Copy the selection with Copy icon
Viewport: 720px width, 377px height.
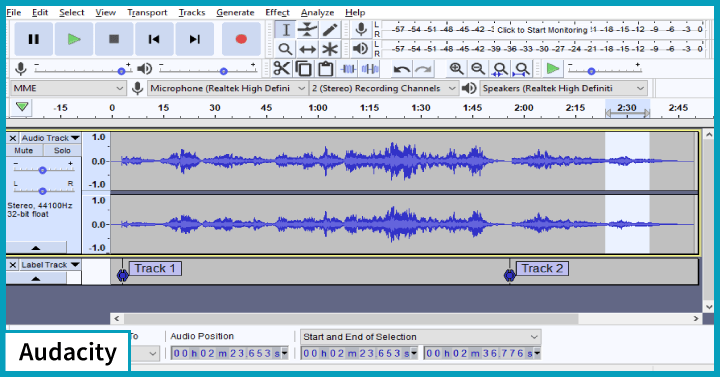pos(304,69)
